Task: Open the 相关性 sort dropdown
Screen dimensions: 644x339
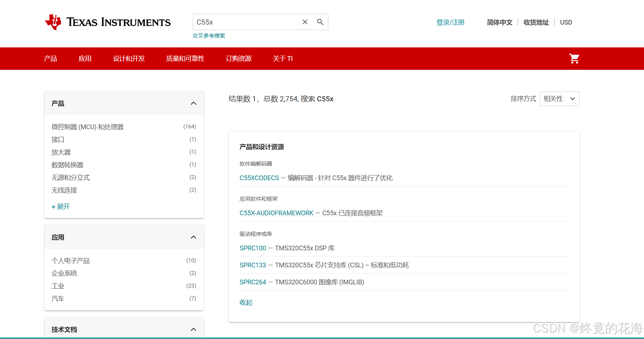Action: click(x=559, y=99)
